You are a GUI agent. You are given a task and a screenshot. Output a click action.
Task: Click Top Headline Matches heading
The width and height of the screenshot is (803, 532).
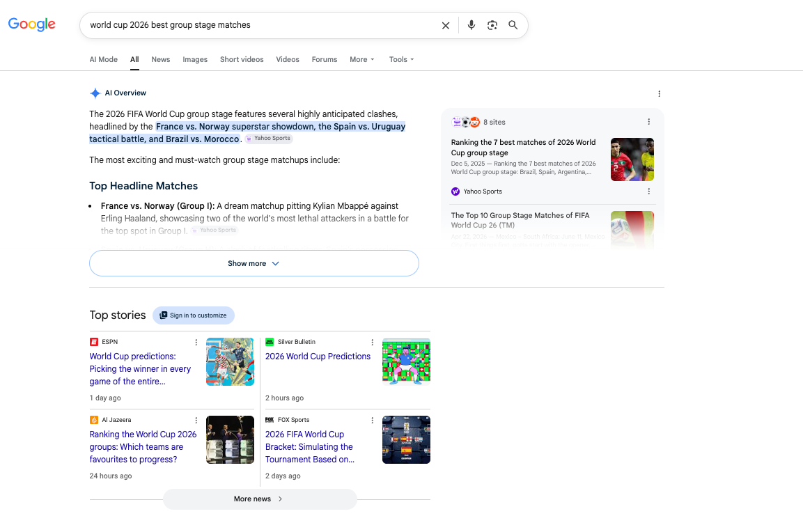click(143, 186)
